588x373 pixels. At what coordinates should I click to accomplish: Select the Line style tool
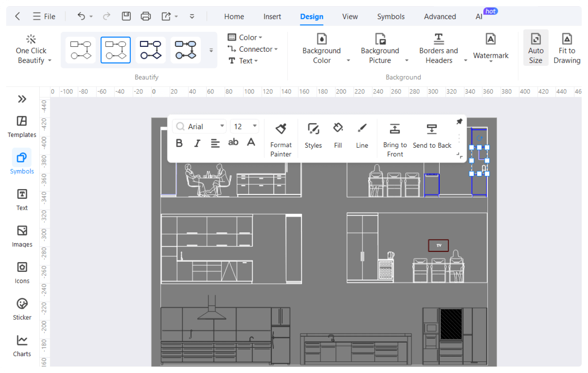pos(362,129)
